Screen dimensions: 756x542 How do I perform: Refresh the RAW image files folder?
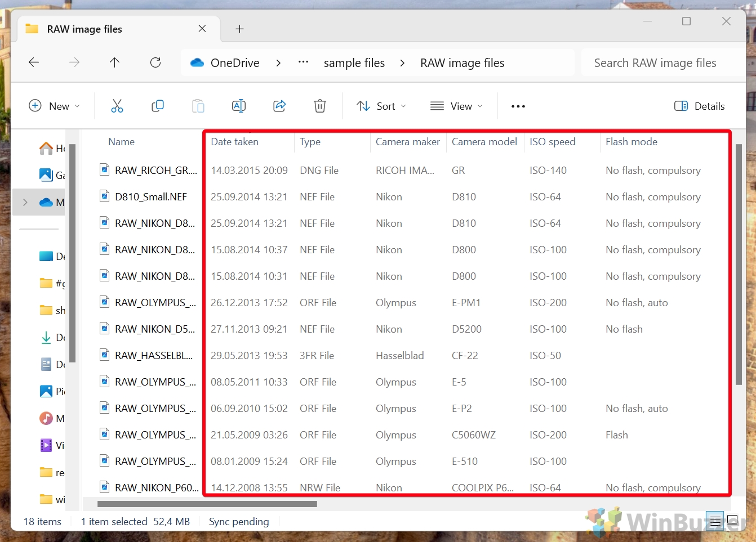155,62
